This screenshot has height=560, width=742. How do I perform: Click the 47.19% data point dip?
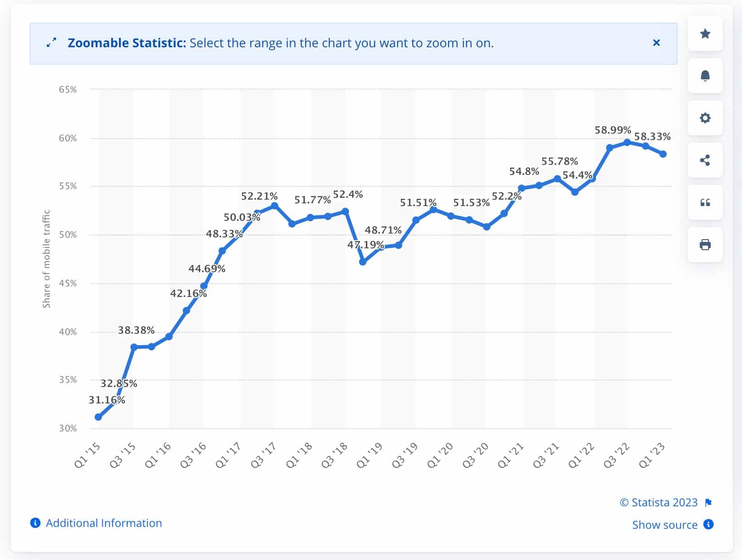click(363, 262)
